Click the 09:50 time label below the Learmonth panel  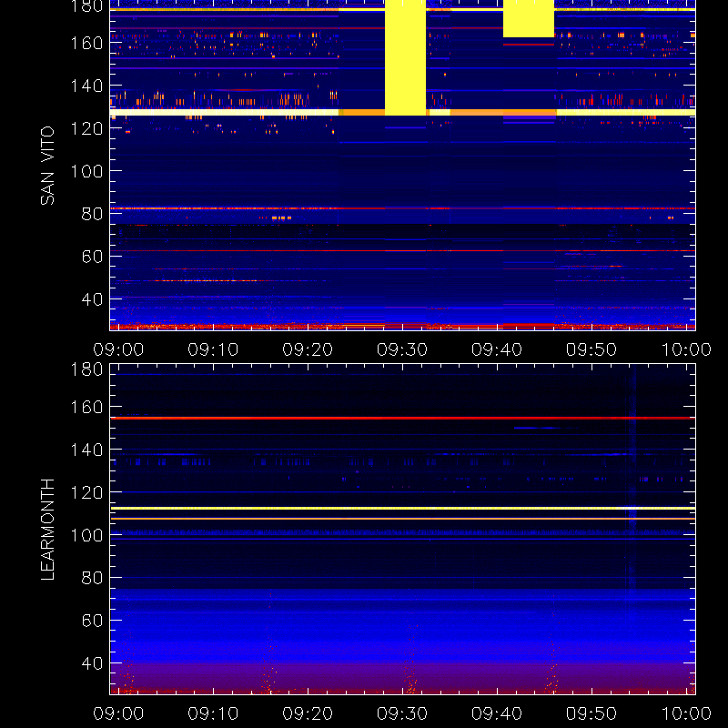[x=591, y=713]
